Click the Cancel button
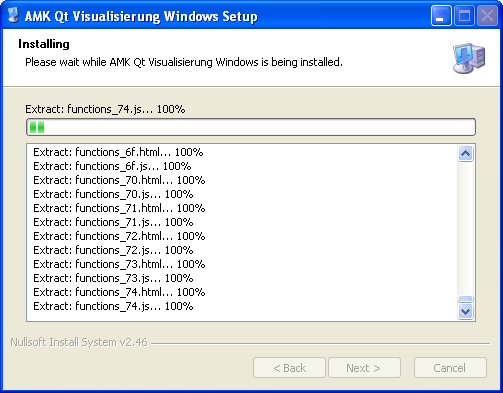The width and height of the screenshot is (503, 393). (x=450, y=368)
